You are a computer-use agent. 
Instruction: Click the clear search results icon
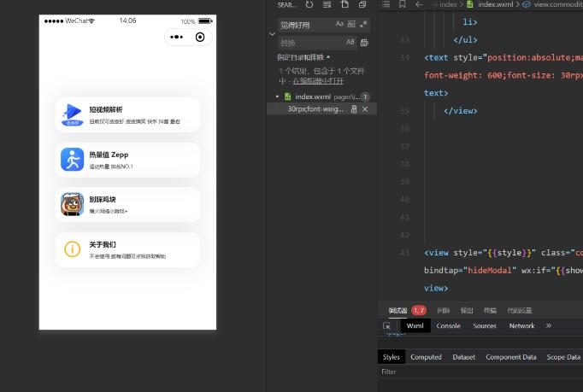tap(327, 5)
